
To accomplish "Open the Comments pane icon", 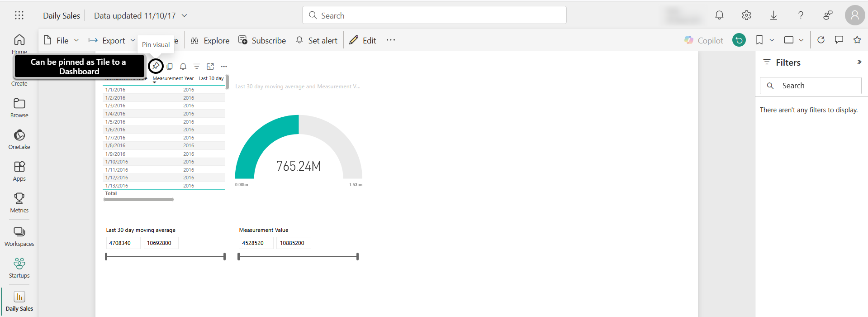I will 839,40.
